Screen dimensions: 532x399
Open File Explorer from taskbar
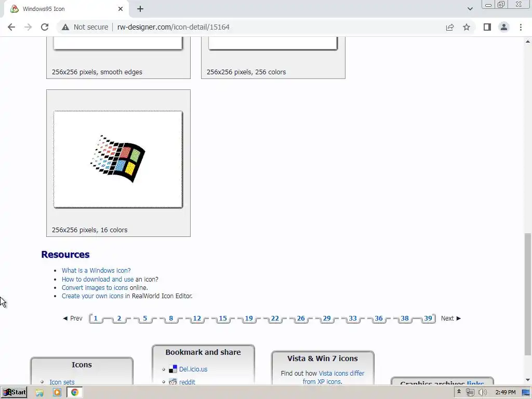(39, 393)
